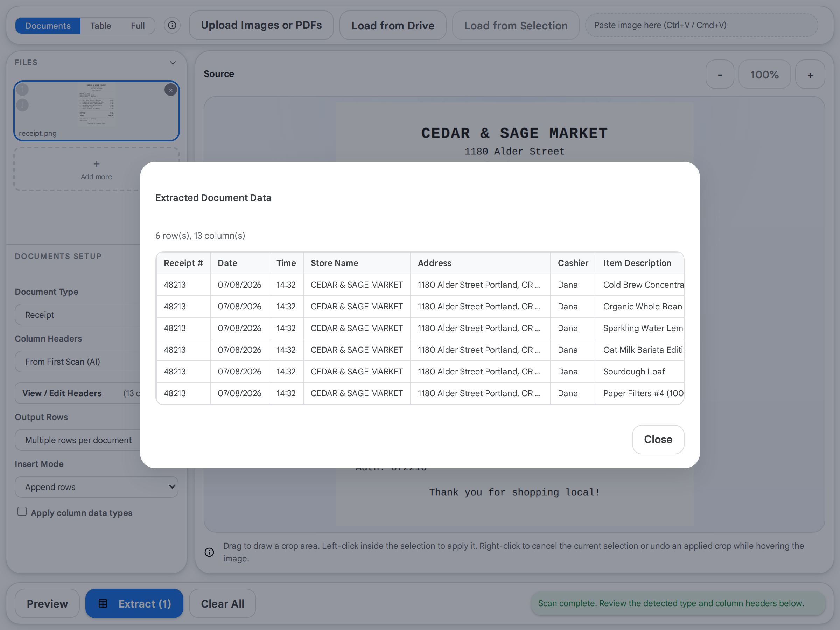Click the info icon beside crop instructions
Viewport: 840px width, 630px height.
coord(209,552)
